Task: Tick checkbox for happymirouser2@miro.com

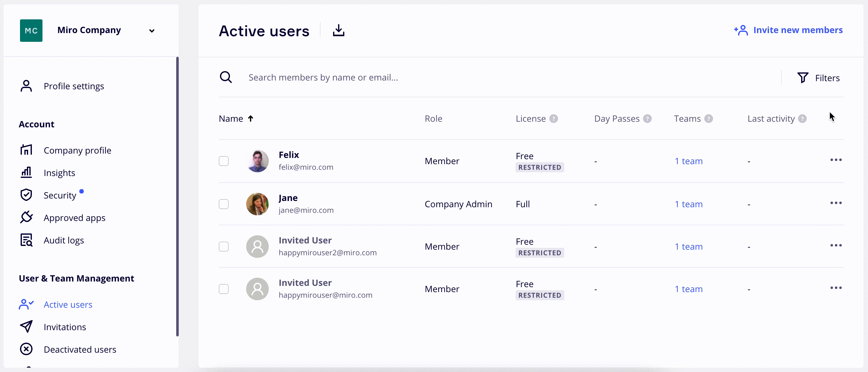Action: [x=223, y=247]
